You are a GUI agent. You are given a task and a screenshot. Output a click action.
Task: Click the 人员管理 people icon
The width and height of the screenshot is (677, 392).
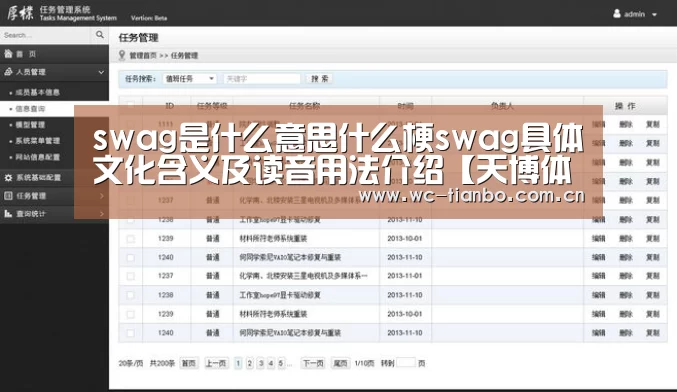(8, 72)
